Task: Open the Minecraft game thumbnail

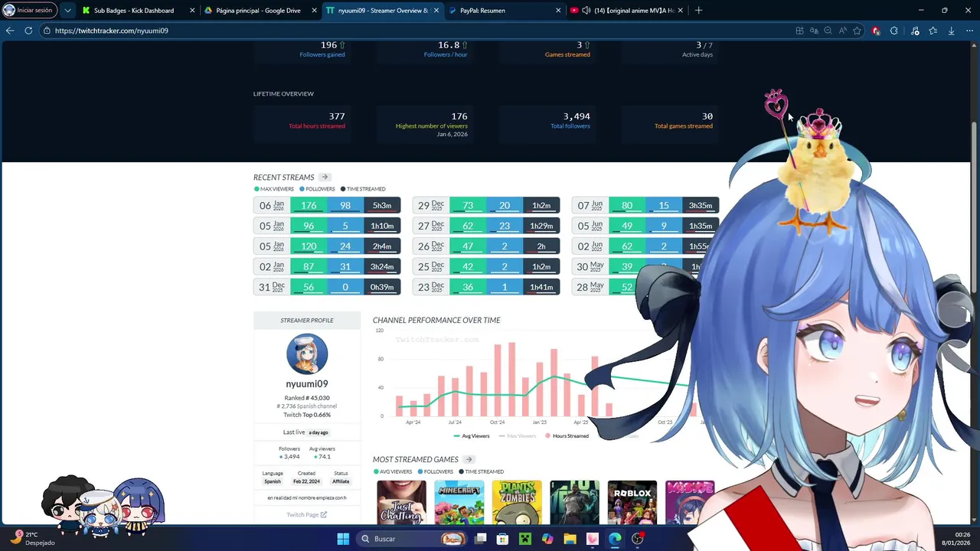Action: pos(459,502)
